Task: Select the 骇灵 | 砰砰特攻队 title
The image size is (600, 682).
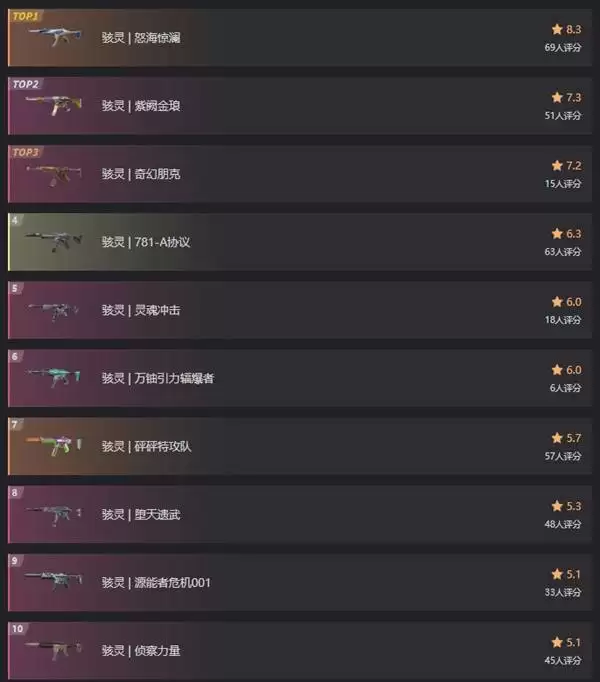Action: [x=146, y=446]
